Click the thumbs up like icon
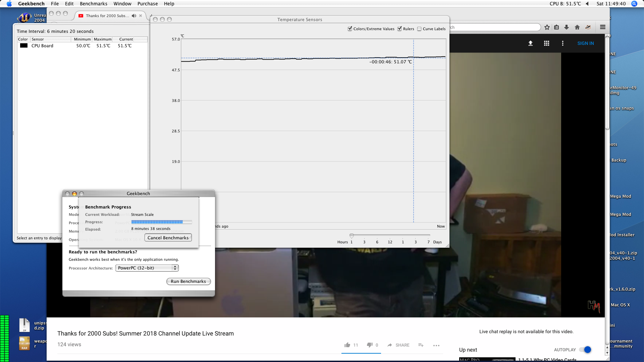The image size is (644, 362). [347, 345]
